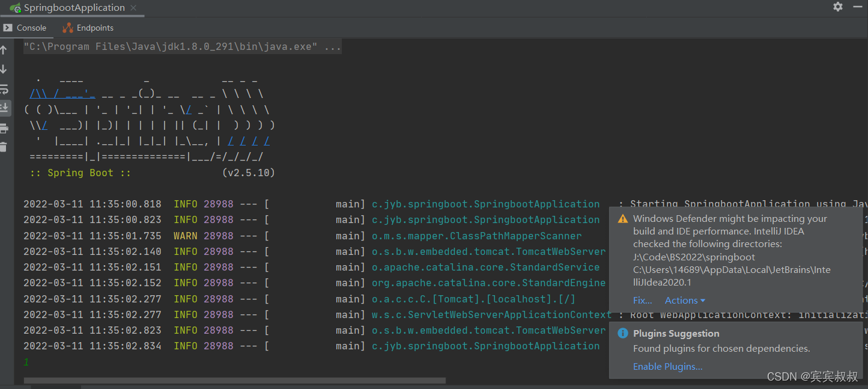The image size is (868, 389).
Task: Open the run panel settings gear
Action: click(838, 7)
